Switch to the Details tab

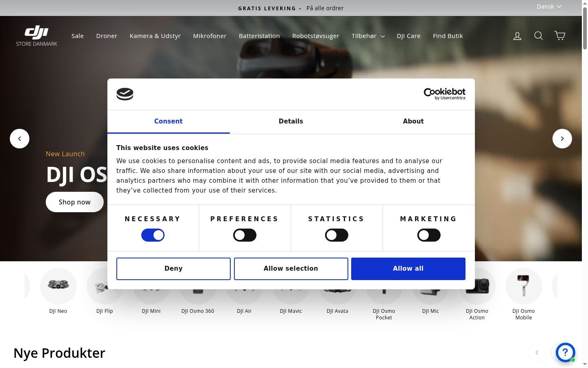click(291, 121)
